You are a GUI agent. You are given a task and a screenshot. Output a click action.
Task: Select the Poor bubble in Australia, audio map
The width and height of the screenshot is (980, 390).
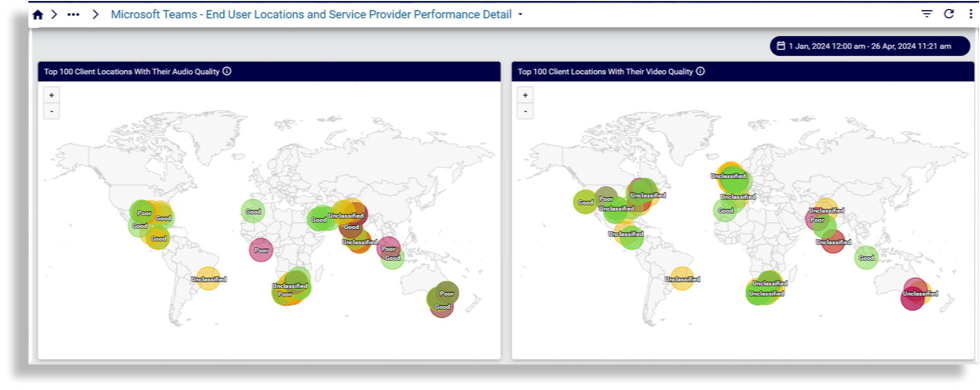pyautogui.click(x=447, y=293)
